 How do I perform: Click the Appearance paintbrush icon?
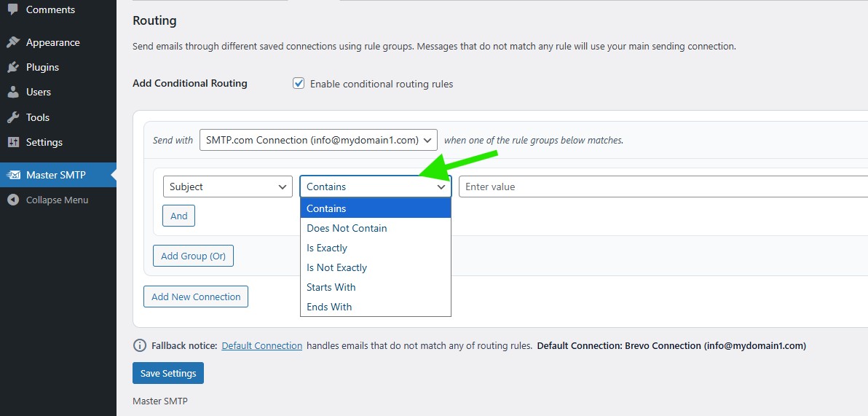13,42
